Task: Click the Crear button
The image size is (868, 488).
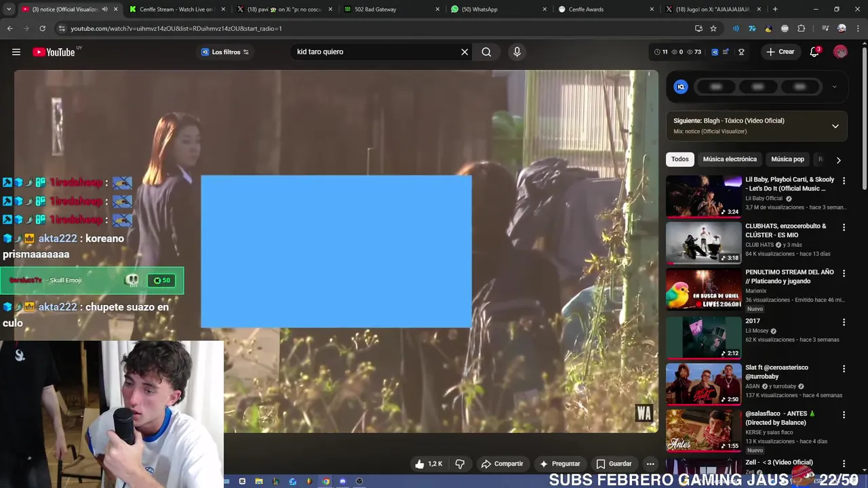Action: 780,52
